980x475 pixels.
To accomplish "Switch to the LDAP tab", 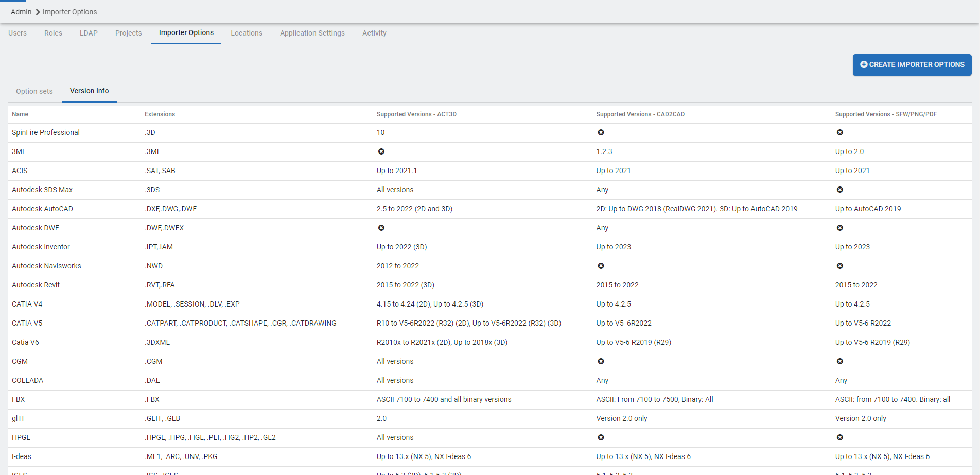I will 89,33.
